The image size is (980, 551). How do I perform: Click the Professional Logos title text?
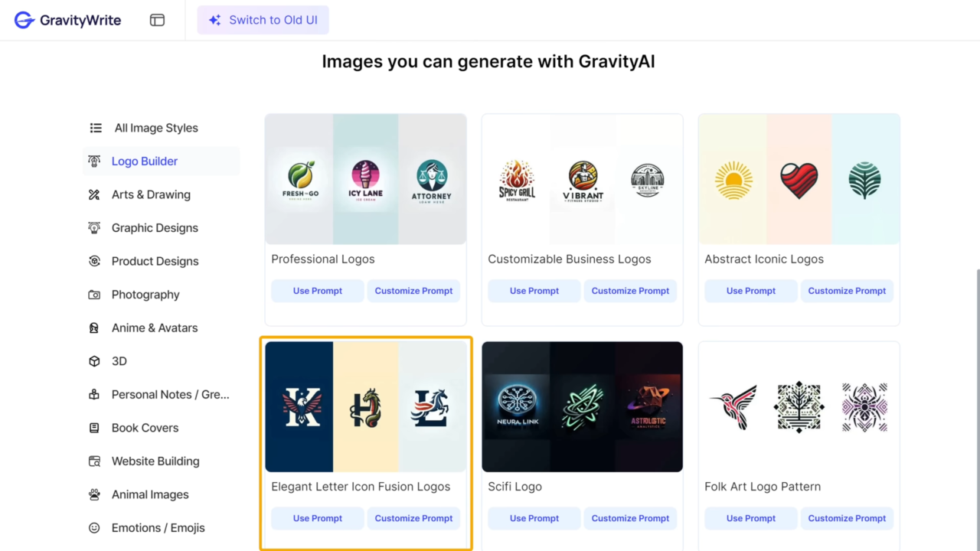(x=323, y=259)
